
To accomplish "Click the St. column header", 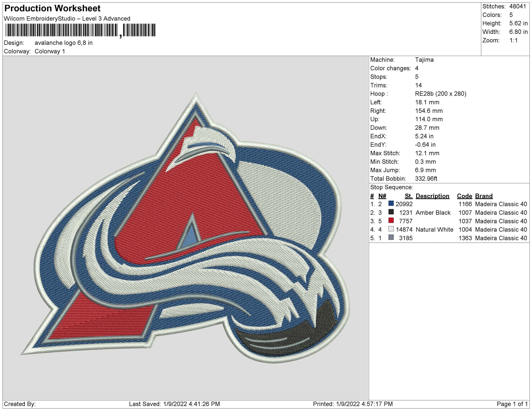I will click(408, 196).
